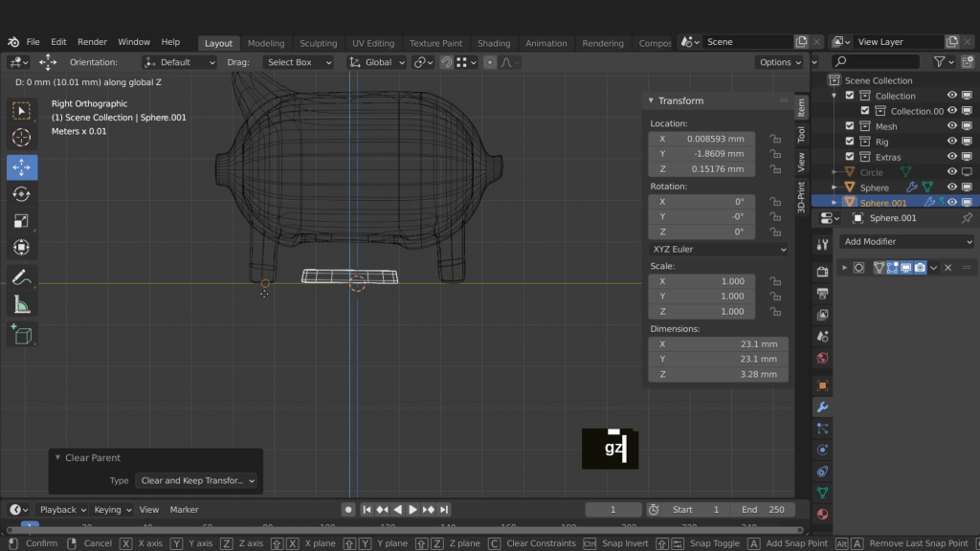
Task: Choose the Measure tool
Action: [x=21, y=305]
